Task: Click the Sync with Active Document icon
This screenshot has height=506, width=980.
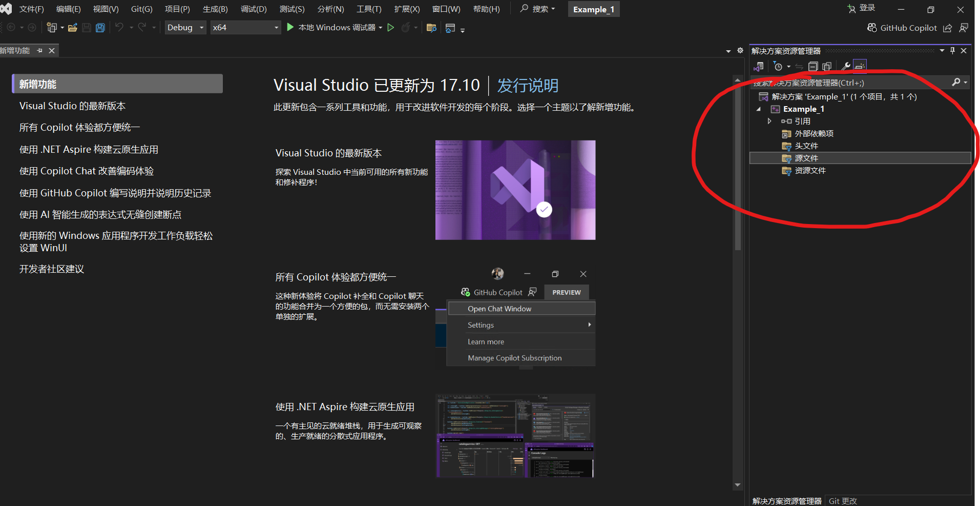Action: pyautogui.click(x=799, y=66)
